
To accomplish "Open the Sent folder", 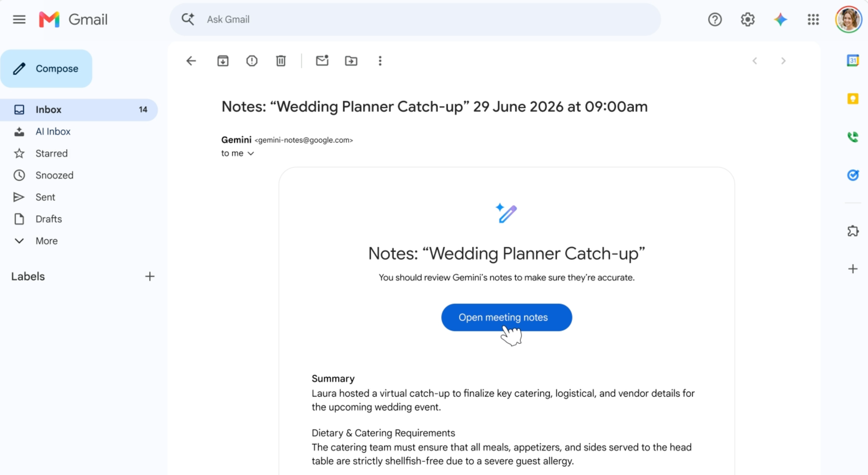I will point(45,197).
